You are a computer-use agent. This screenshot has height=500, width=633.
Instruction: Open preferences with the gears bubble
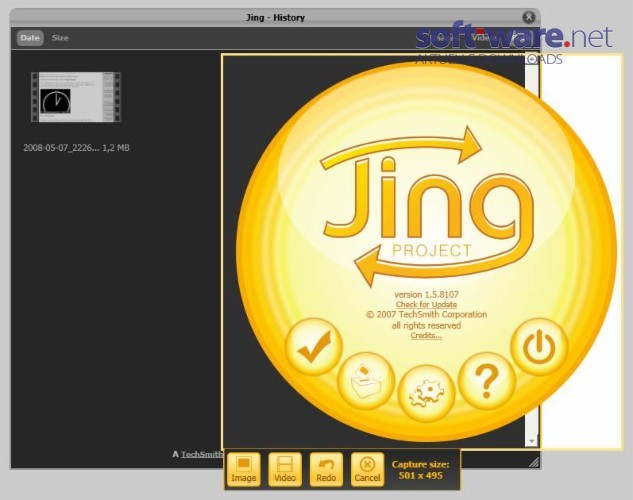click(x=426, y=393)
